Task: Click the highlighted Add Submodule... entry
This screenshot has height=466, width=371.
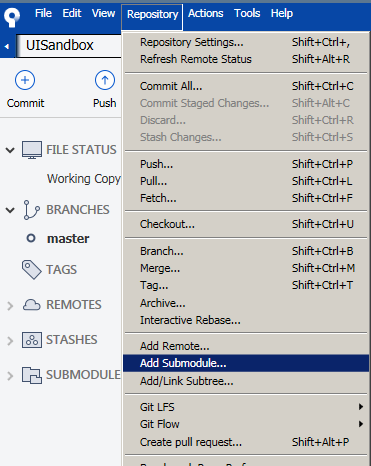Action: 246,363
